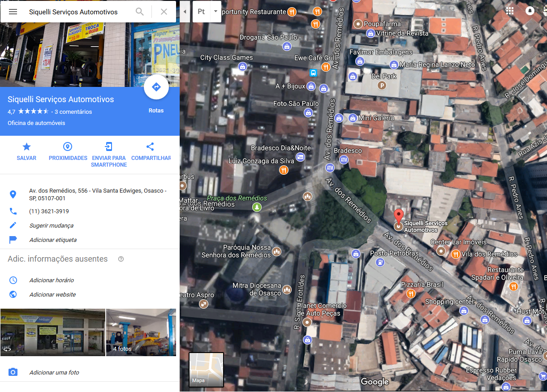Click the A + Bijoux marker

(310, 86)
